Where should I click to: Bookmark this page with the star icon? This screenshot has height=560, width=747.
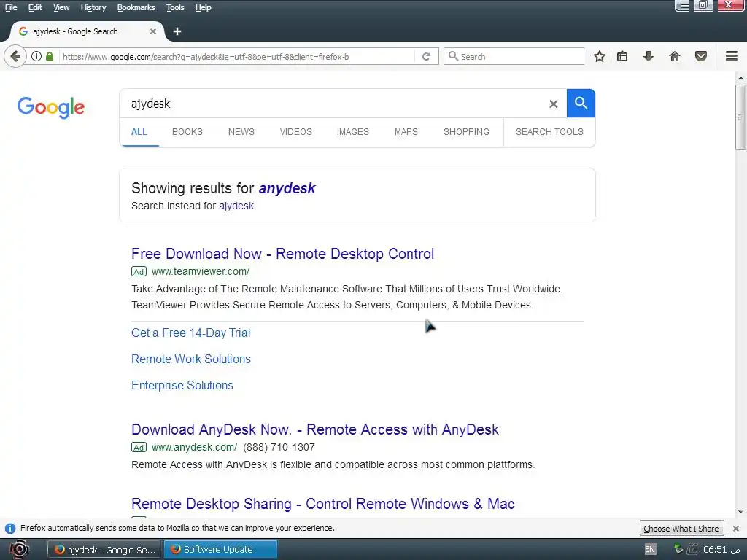(600, 56)
